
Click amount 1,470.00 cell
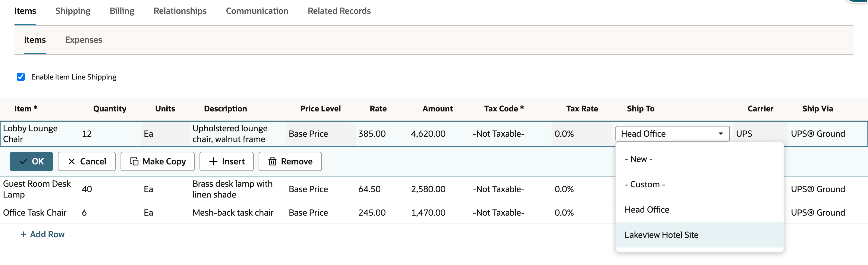[428, 213]
